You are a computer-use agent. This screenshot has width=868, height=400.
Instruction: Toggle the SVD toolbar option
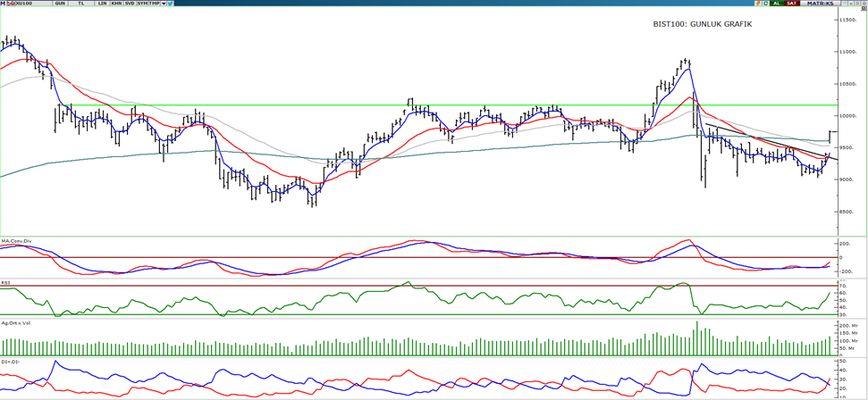click(x=130, y=4)
